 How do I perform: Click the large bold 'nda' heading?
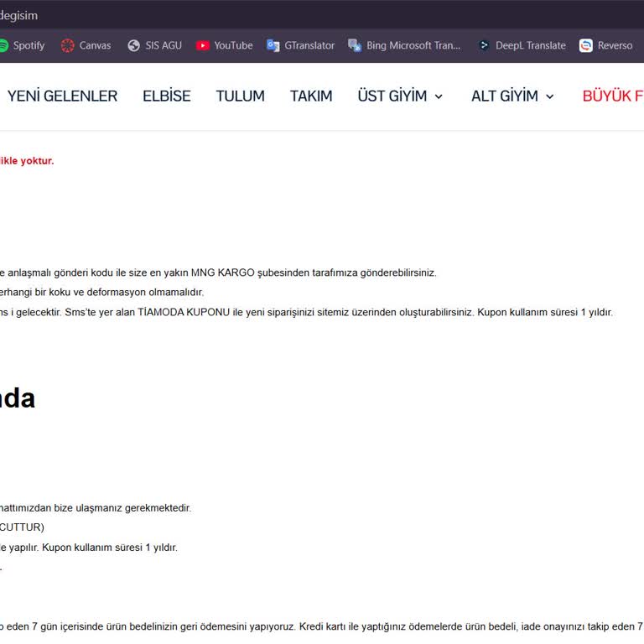18,398
